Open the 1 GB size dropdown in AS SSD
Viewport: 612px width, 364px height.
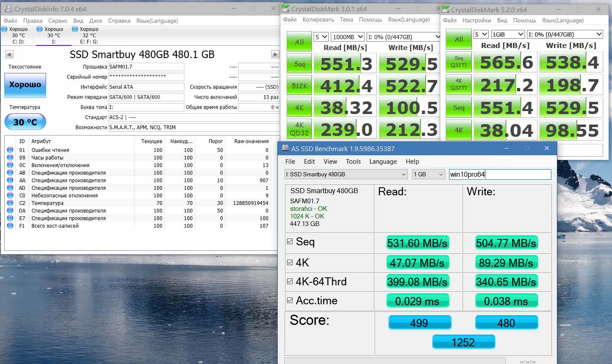(x=428, y=174)
